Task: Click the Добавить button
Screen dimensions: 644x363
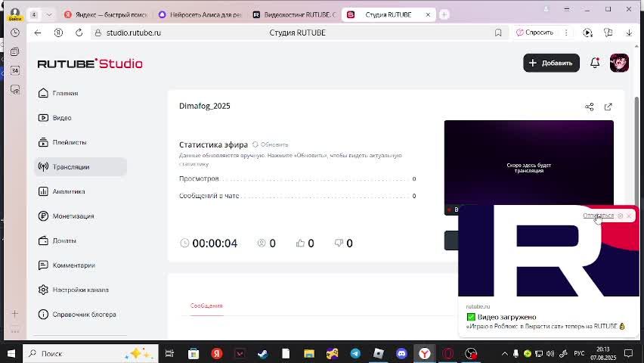Action: (x=551, y=63)
